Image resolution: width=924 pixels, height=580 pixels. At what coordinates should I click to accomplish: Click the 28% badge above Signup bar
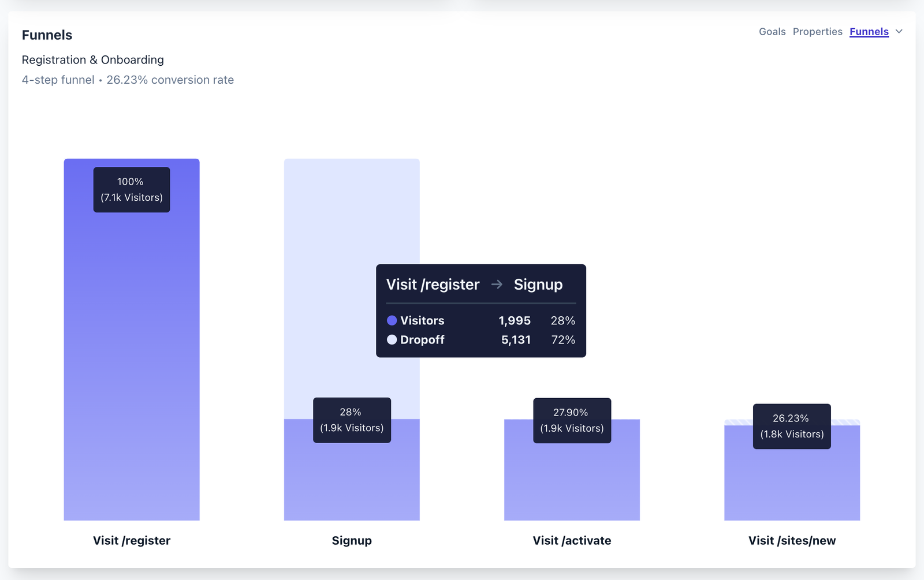click(352, 420)
